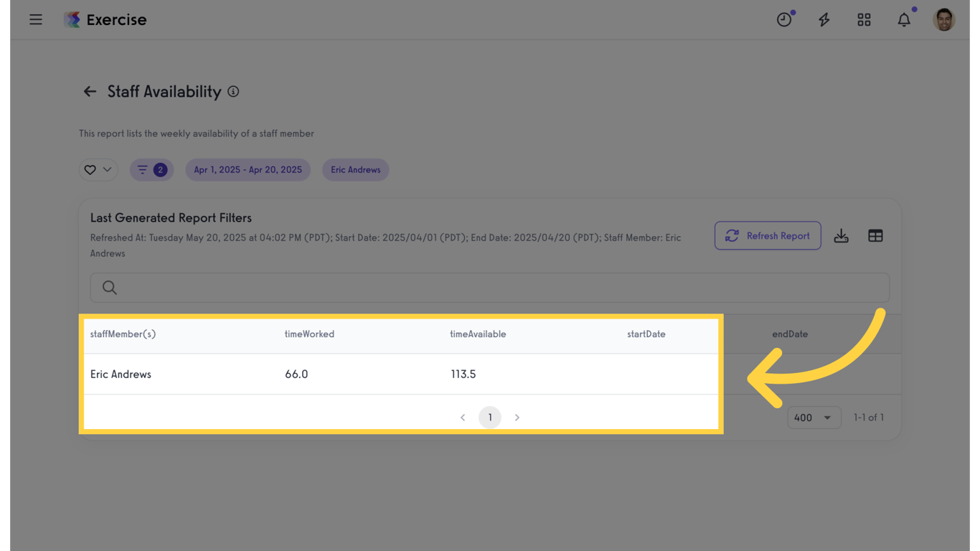Go to the next page arrow
This screenshot has height=551, width=980.
click(x=517, y=418)
